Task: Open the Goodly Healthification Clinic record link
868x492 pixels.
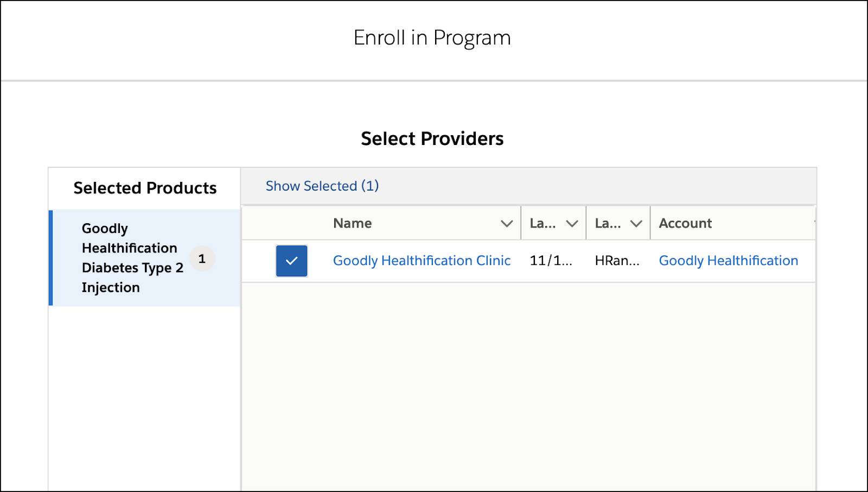Action: (422, 261)
